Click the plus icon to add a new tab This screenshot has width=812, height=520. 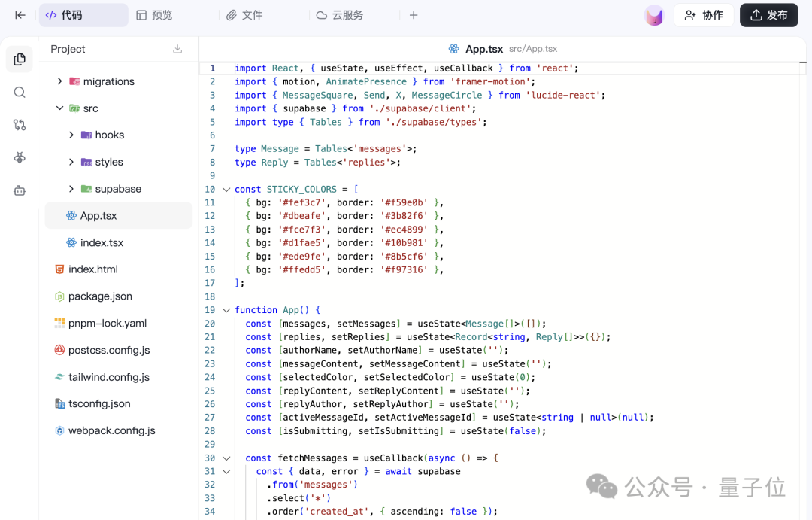tap(414, 14)
